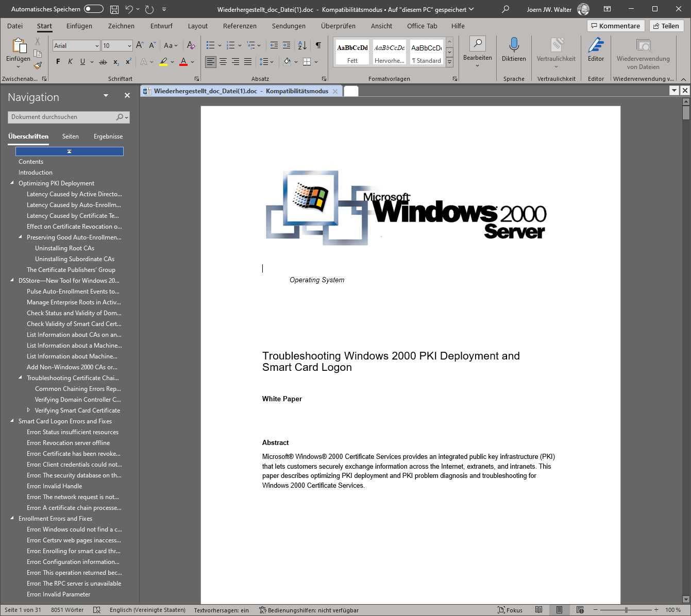Switch to the Seiten navigation tab
The width and height of the screenshot is (691, 616).
[x=71, y=136]
